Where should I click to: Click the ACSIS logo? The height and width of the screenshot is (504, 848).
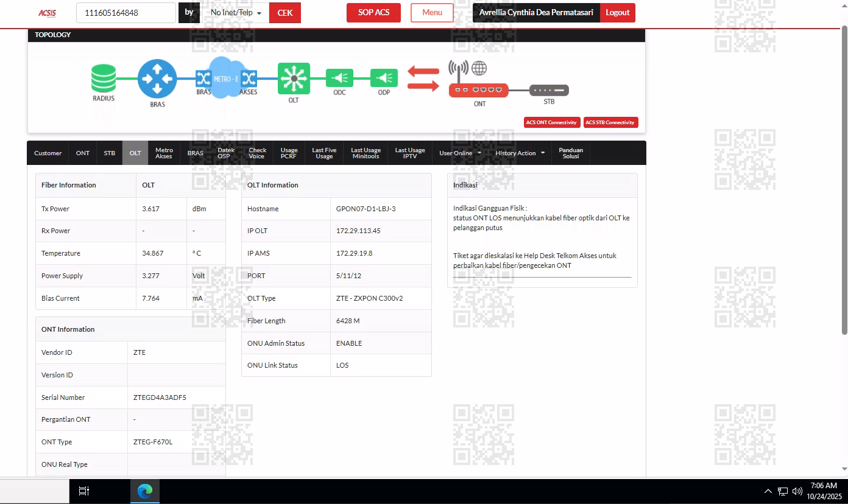point(47,13)
